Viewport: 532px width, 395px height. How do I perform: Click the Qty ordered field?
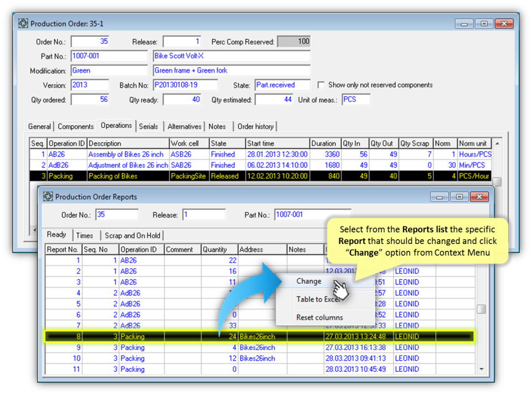(x=90, y=100)
